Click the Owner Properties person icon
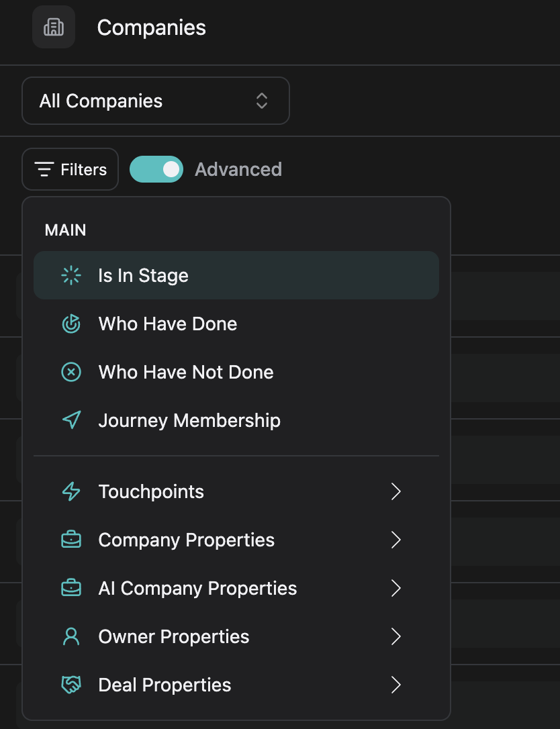This screenshot has width=560, height=729. coord(71,636)
